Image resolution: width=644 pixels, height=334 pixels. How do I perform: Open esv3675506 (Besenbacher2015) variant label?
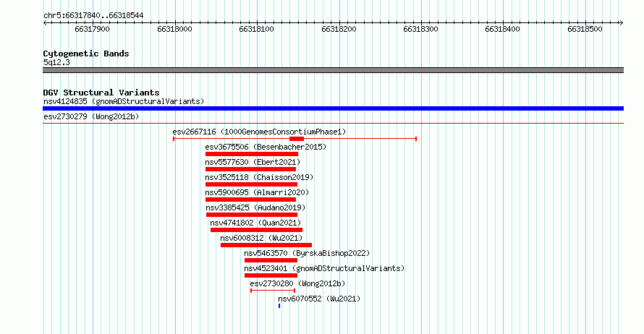point(266,147)
